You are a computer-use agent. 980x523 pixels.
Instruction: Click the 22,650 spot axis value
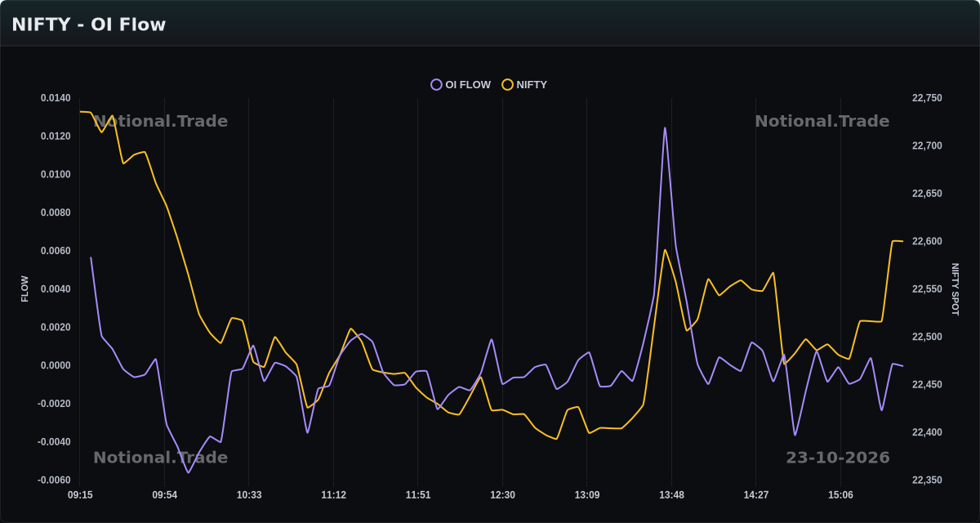(x=927, y=194)
